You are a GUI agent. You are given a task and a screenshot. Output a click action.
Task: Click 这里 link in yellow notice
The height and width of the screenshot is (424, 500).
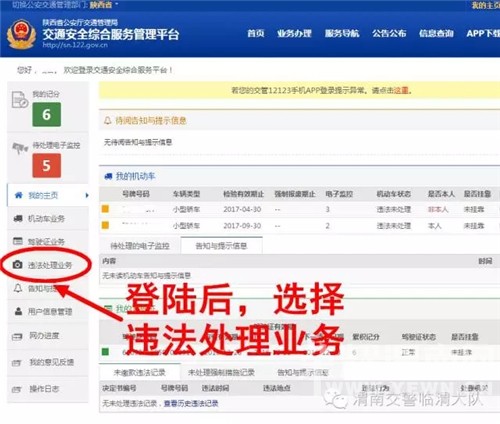click(401, 90)
